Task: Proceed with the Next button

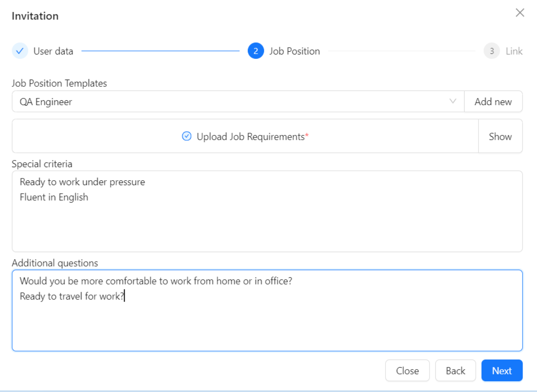Action: click(502, 370)
